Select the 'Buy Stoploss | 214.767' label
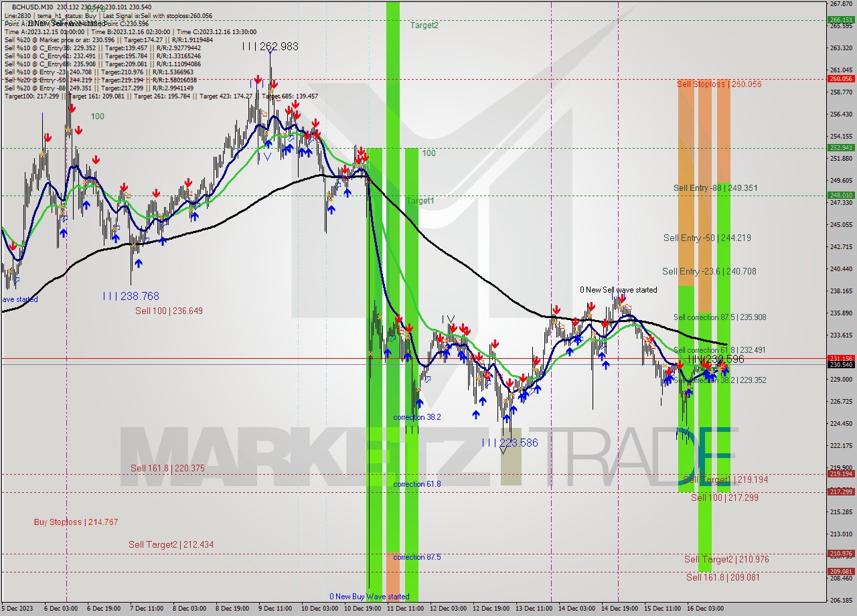Viewport: 857px width, 616px height. tap(76, 522)
